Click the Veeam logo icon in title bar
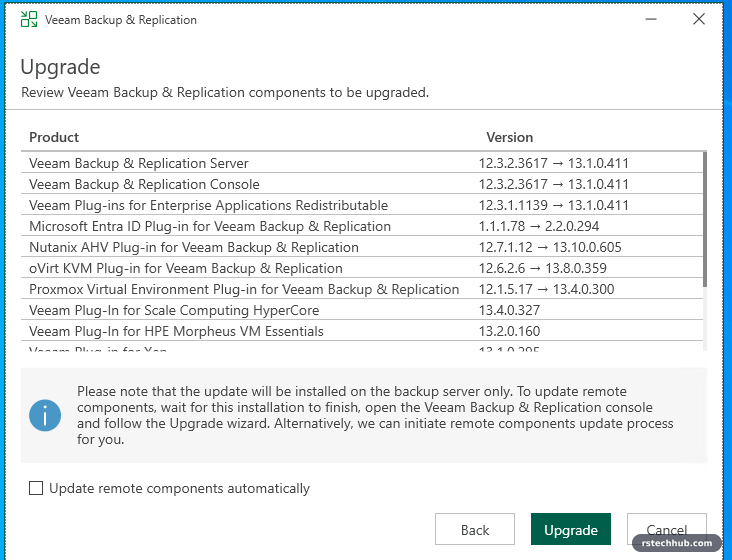This screenshot has height=560, width=732. (29, 19)
